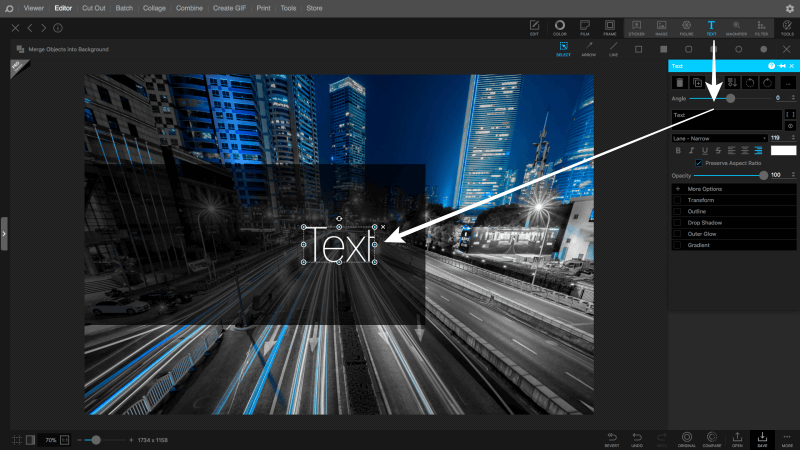Toggle Italic text formatting
Image resolution: width=800 pixels, height=450 pixels.
pos(691,151)
